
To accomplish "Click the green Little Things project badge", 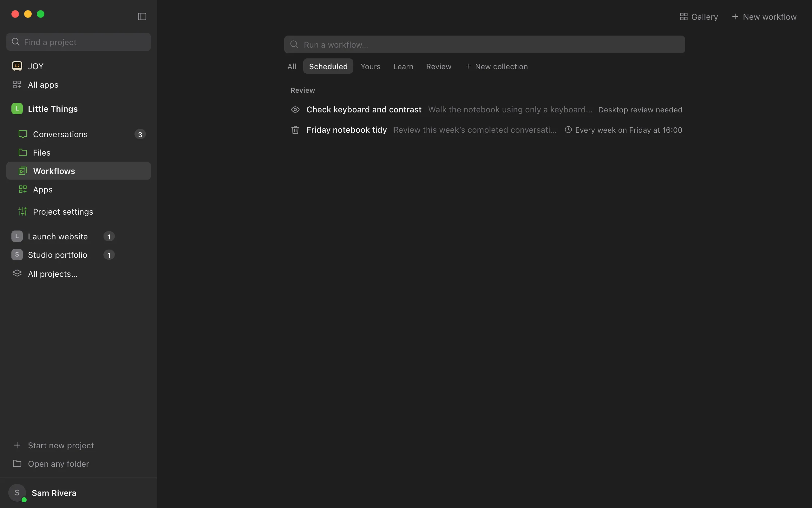I will (17, 109).
